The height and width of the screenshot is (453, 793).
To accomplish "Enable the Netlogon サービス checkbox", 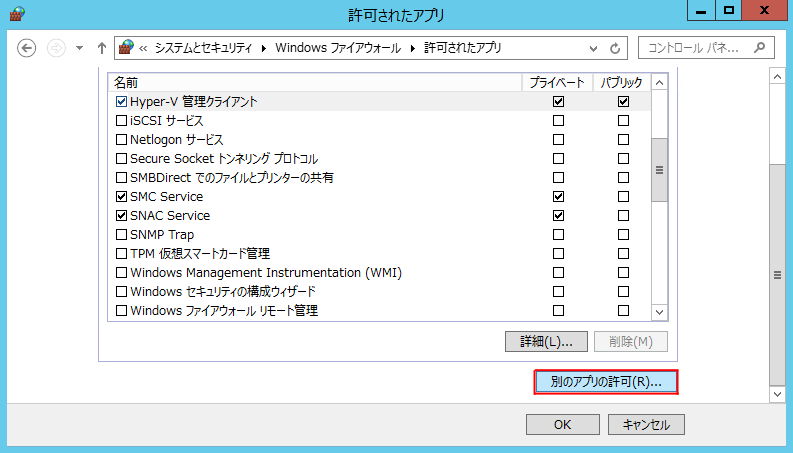I will 121,140.
